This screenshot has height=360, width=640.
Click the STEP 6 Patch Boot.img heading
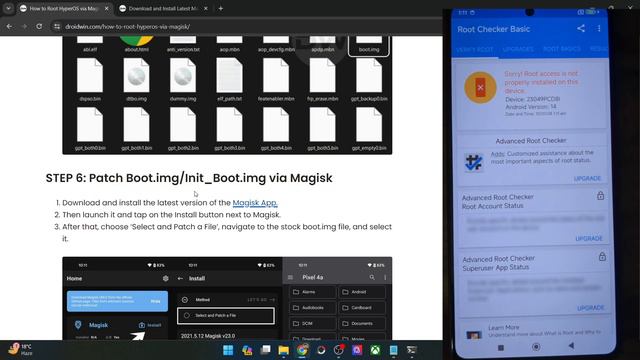[189, 178]
